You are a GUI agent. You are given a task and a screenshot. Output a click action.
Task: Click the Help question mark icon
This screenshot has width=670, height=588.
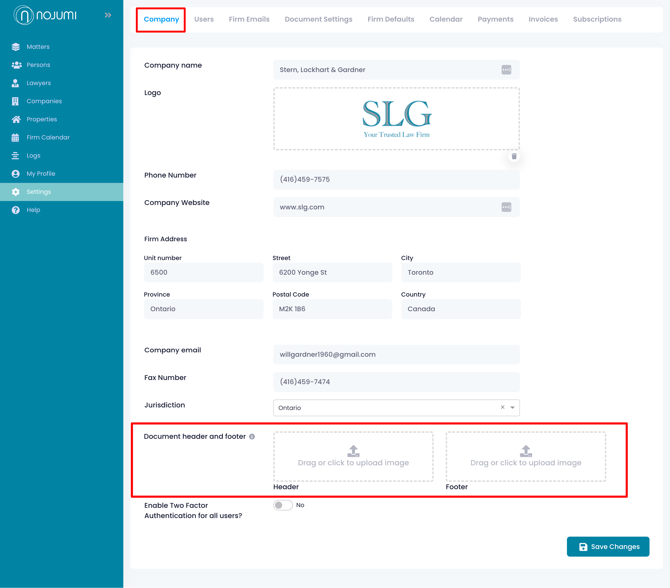coord(16,210)
